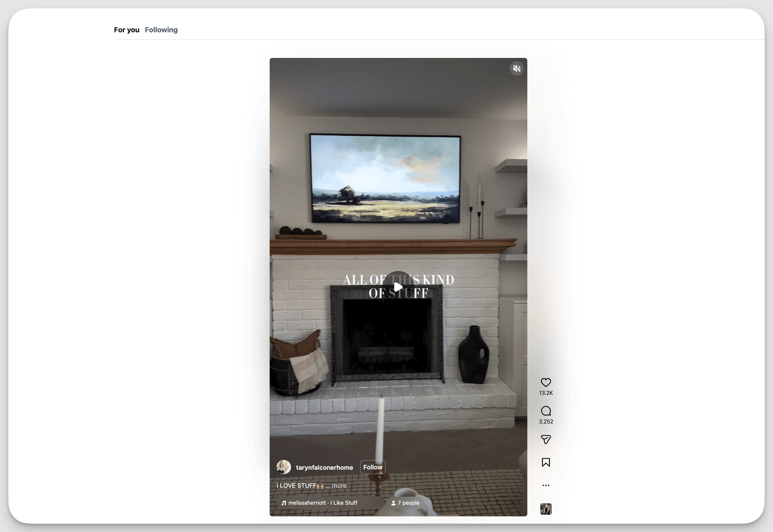Save the reel with the bookmark icon

point(545,462)
